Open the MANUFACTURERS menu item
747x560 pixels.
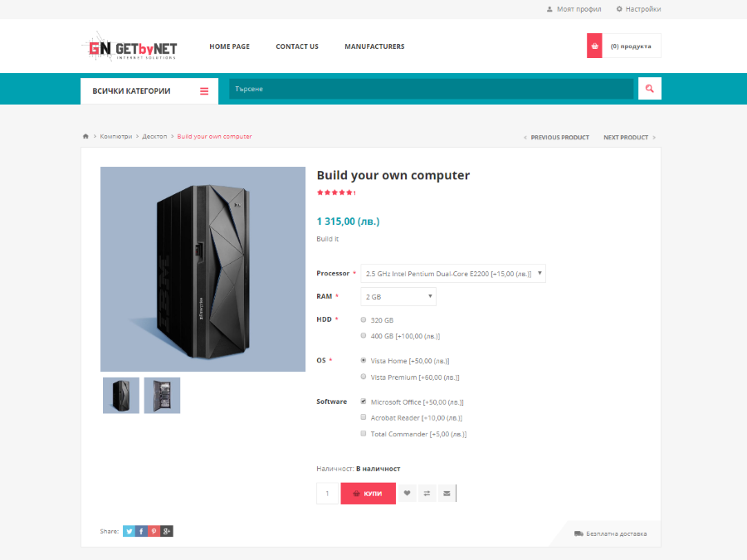click(374, 46)
